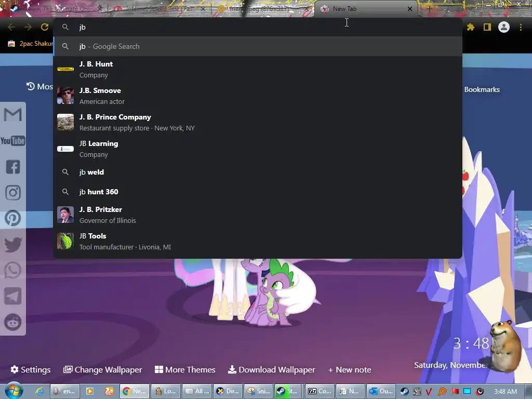Switch to the jpeg image tab
This screenshot has height=399, width=532.
tap(263, 9)
